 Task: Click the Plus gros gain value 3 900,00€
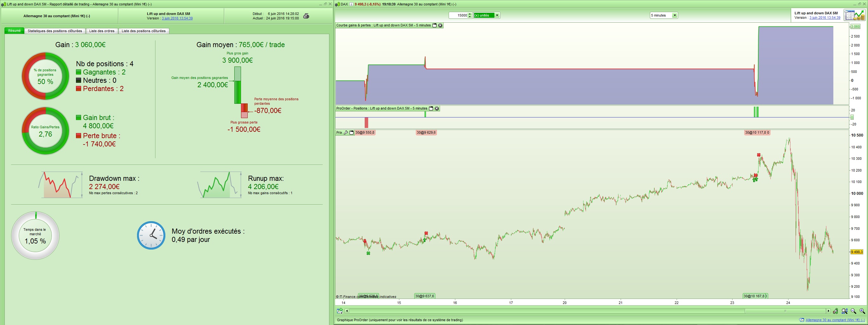[x=238, y=60]
